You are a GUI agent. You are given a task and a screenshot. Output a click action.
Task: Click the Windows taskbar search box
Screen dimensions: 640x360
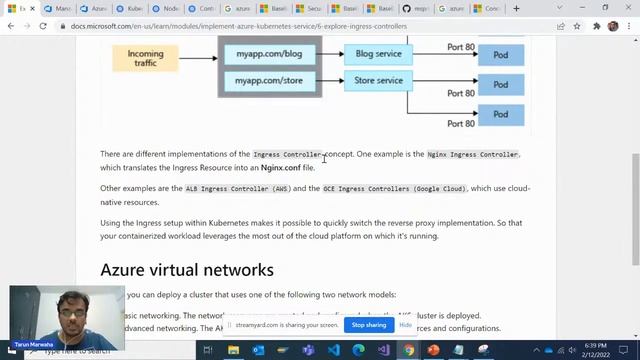pos(110,351)
